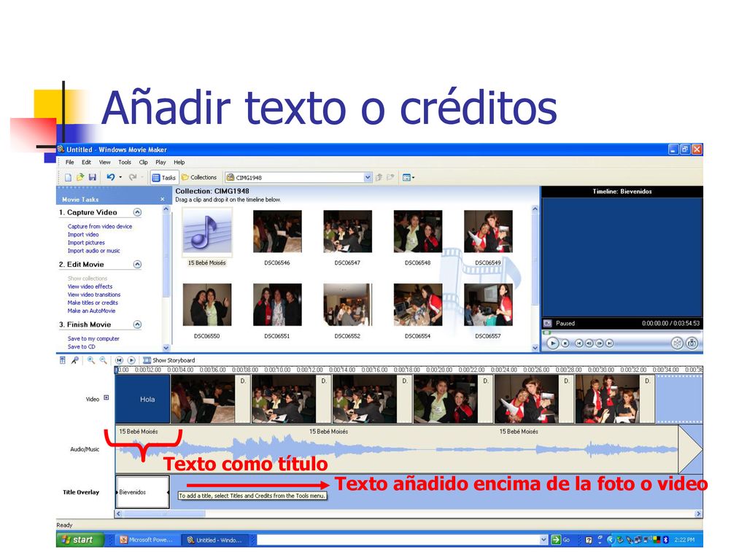This screenshot has height=560, width=747.
Task: Click the Zoom Timeline Out icon
Action: tap(103, 360)
